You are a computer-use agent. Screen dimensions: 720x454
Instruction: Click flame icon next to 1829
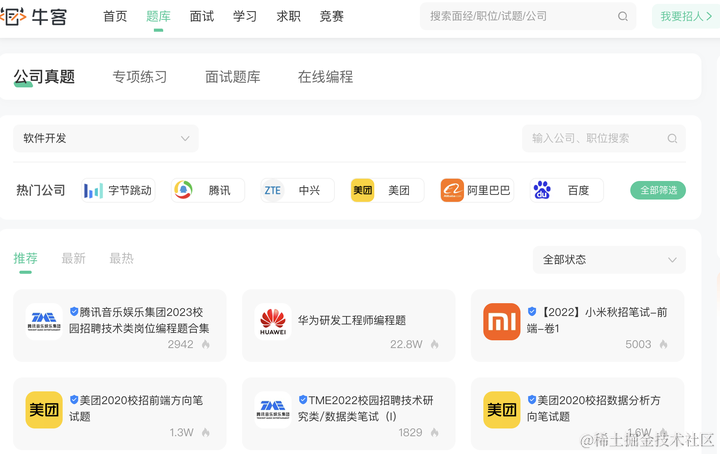pos(434,432)
